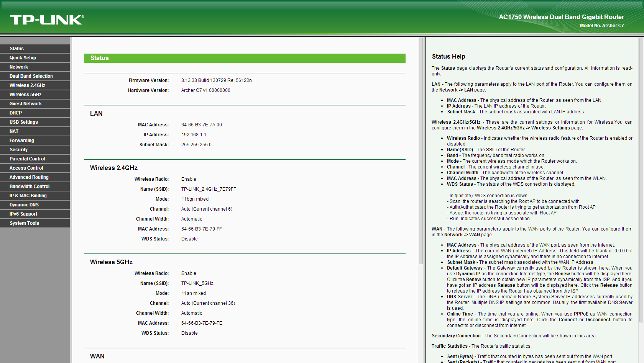Screen dimensions: 644x363
Task: Click hardware version Archer C7 v1 value
Action: coord(206,90)
